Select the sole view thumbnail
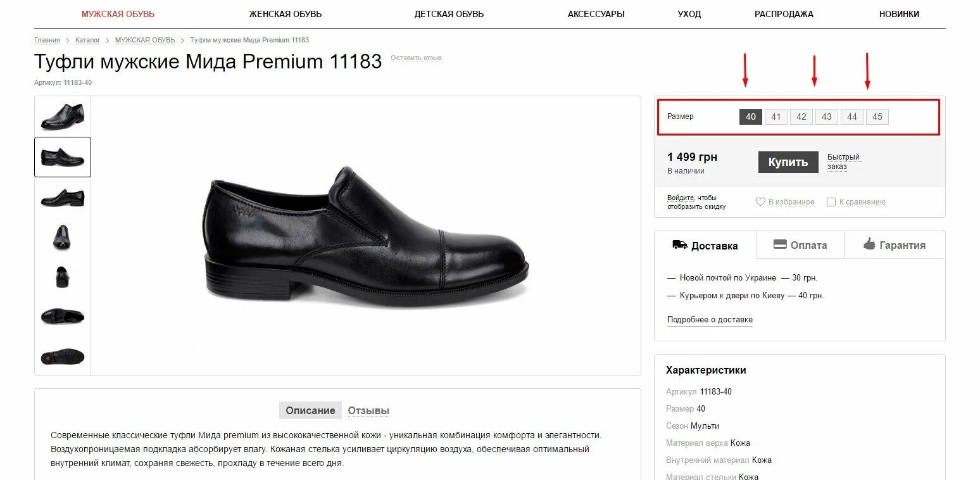 63,356
